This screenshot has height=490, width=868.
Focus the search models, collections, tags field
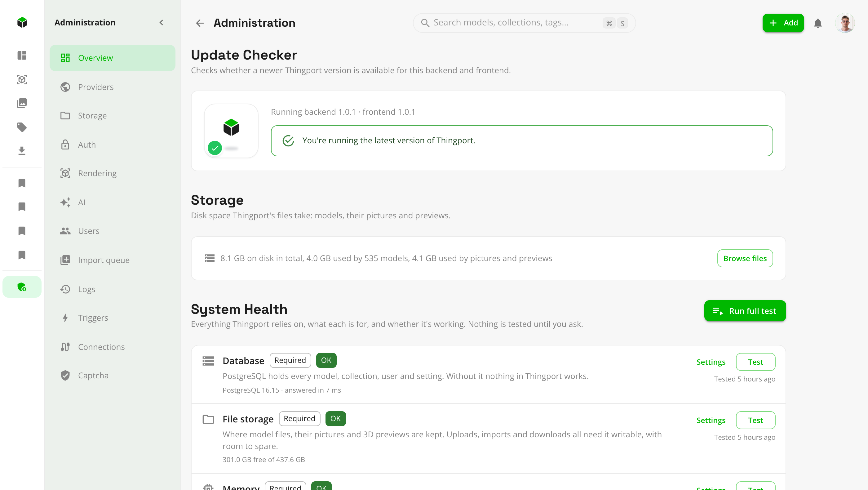[524, 23]
